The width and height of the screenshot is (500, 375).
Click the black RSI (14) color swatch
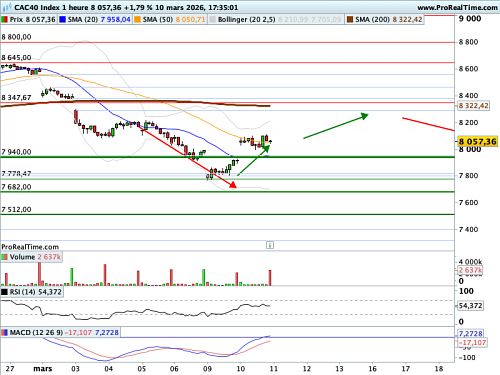point(4,292)
